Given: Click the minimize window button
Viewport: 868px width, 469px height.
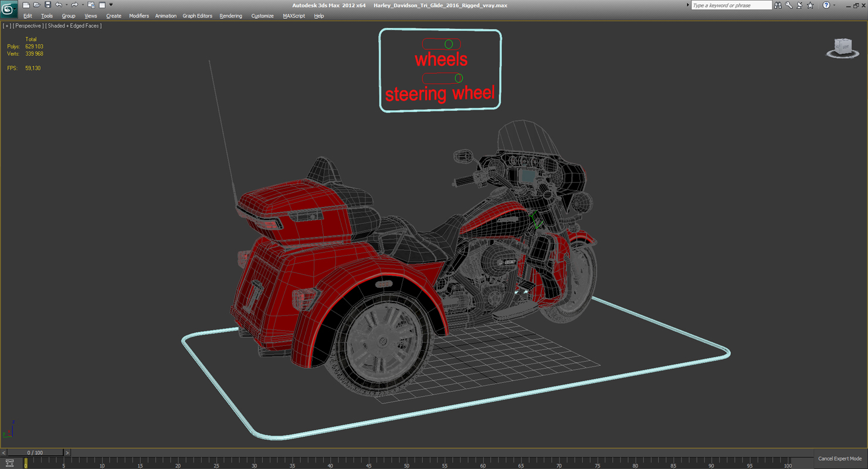Looking at the screenshot, I should [x=848, y=5].
